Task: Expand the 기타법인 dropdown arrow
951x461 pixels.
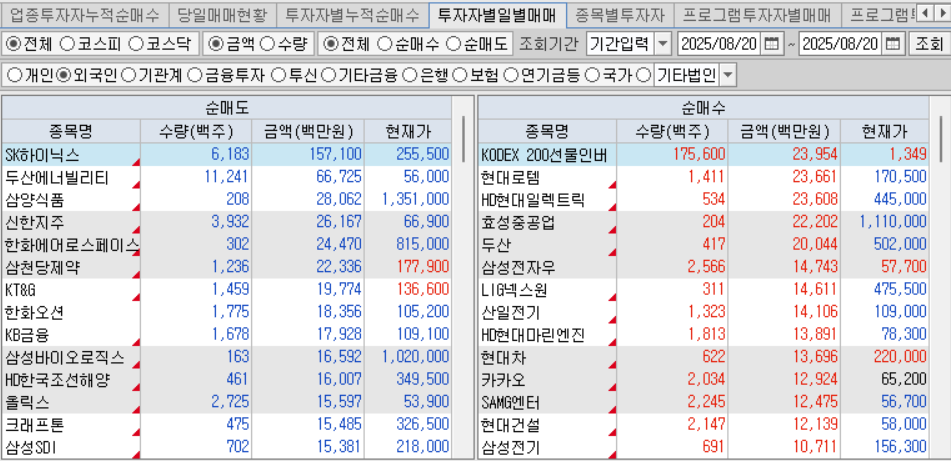Action: click(727, 75)
